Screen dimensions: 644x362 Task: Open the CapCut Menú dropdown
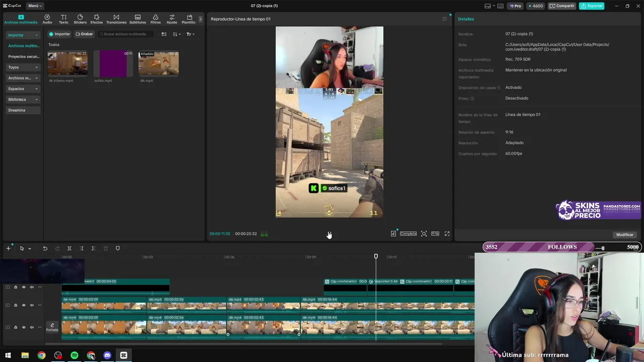coord(35,6)
